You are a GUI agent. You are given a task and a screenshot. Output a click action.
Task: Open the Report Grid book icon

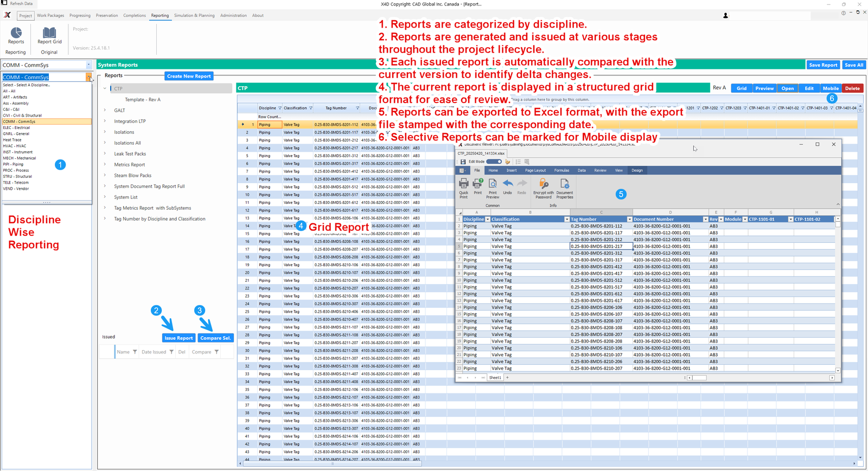49,33
